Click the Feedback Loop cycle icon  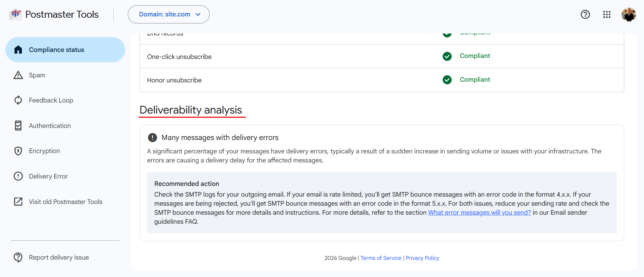tap(18, 100)
